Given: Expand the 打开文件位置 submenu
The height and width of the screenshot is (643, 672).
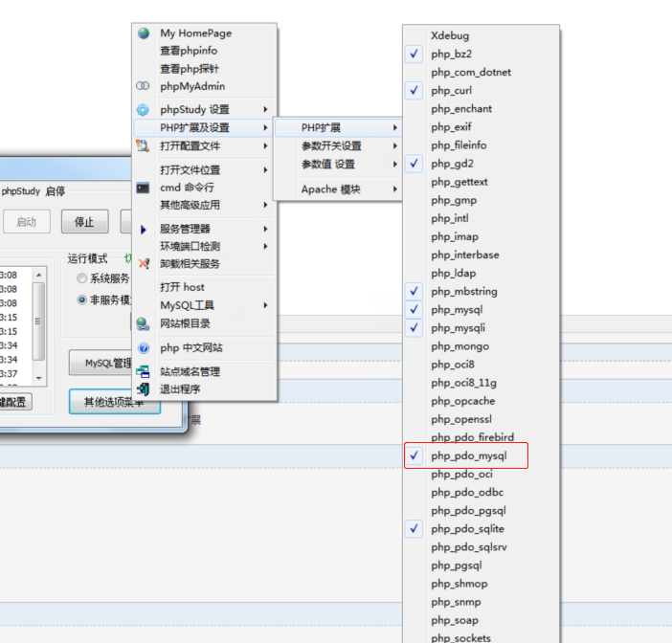Looking at the screenshot, I should point(266,170).
